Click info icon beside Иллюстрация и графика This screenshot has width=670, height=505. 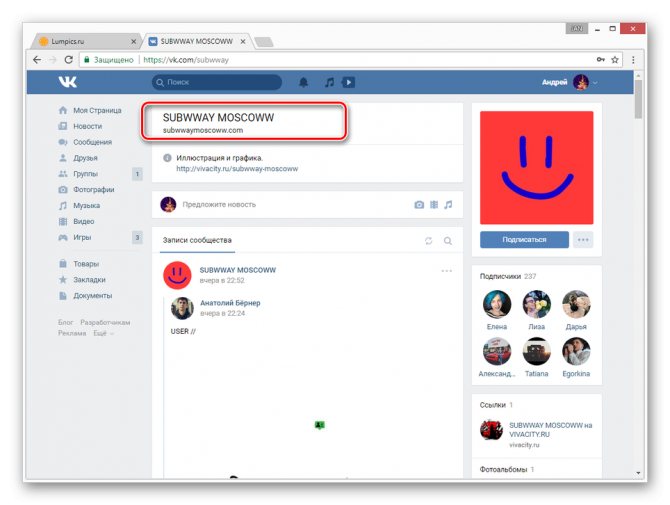point(168,158)
